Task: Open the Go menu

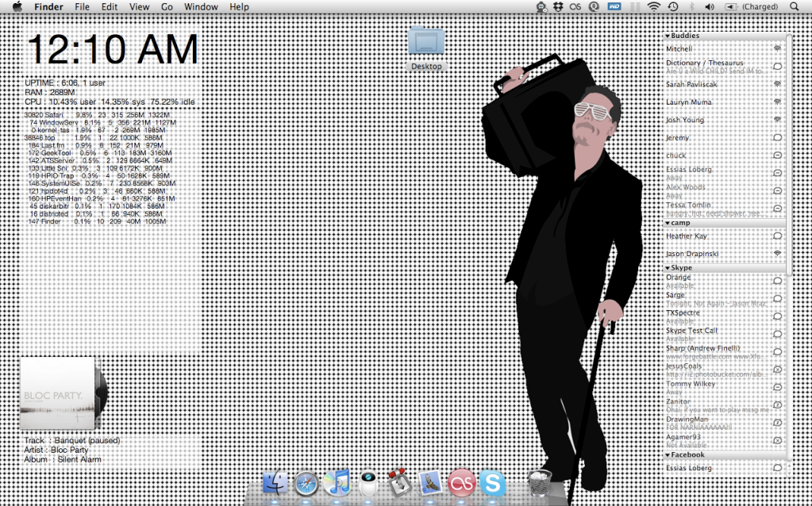Action: (x=167, y=6)
